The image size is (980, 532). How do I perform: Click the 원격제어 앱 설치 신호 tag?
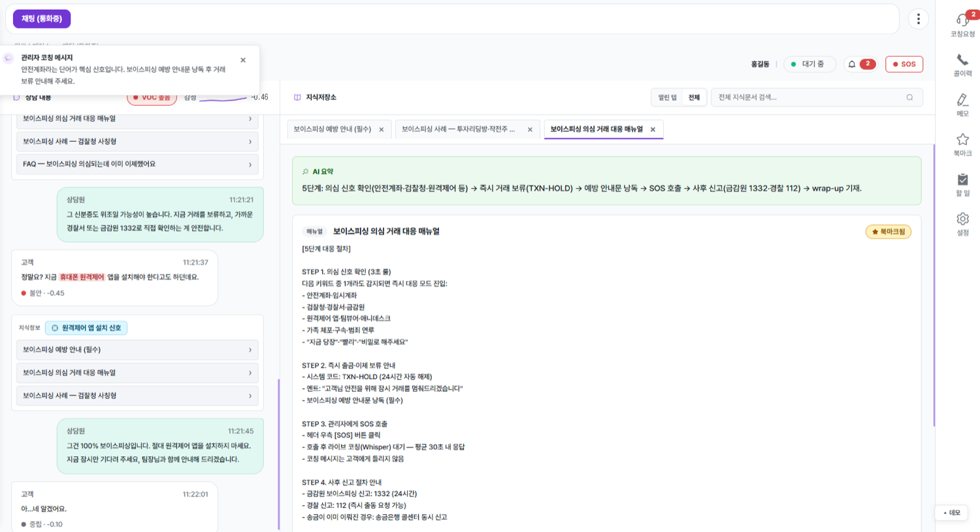[86, 328]
